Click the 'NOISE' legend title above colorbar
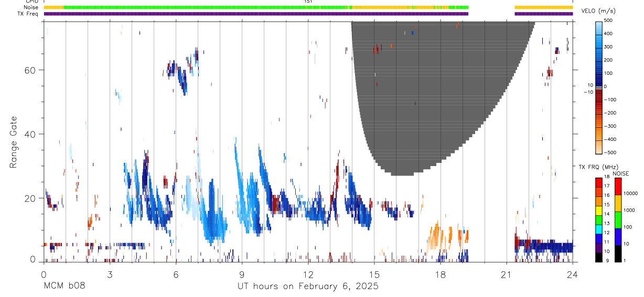644x297 pixels. coord(620,173)
